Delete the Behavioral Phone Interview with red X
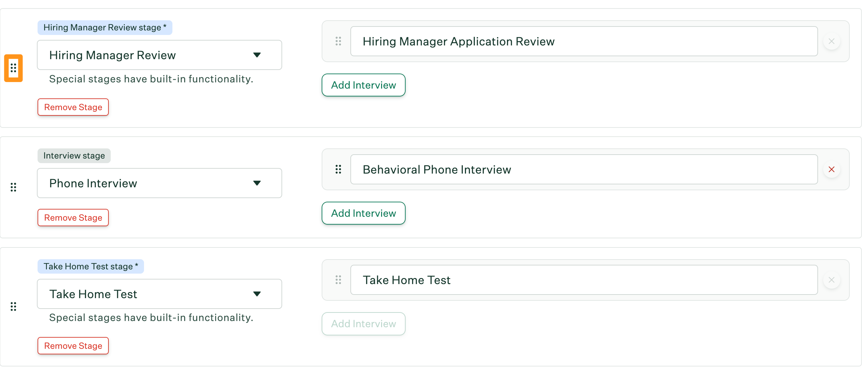 tap(831, 169)
